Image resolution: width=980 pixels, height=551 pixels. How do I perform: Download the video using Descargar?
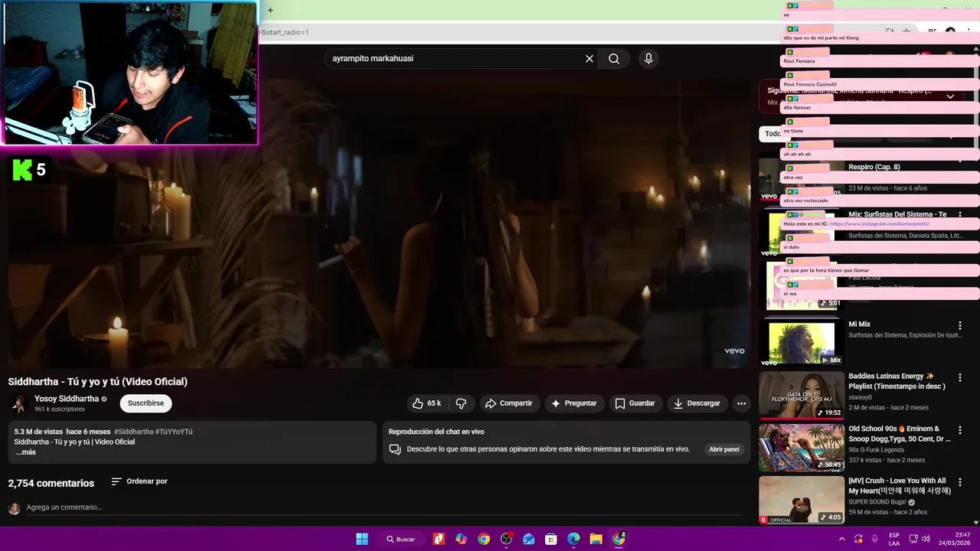coord(697,403)
